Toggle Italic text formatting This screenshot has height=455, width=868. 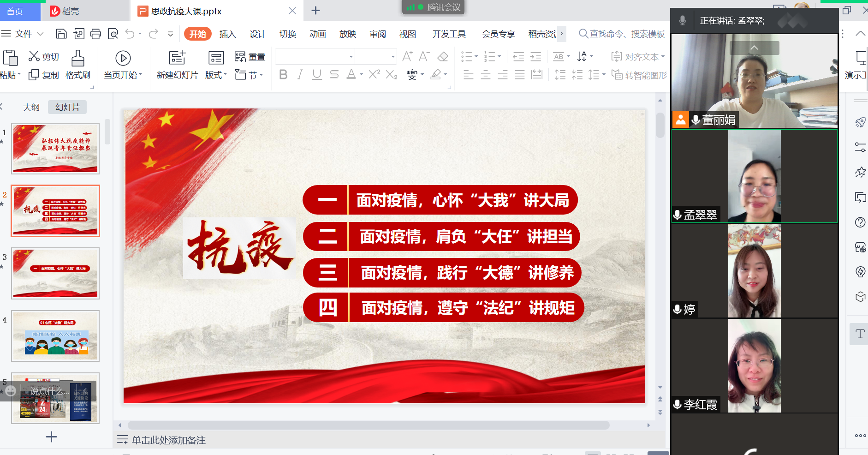pyautogui.click(x=300, y=75)
